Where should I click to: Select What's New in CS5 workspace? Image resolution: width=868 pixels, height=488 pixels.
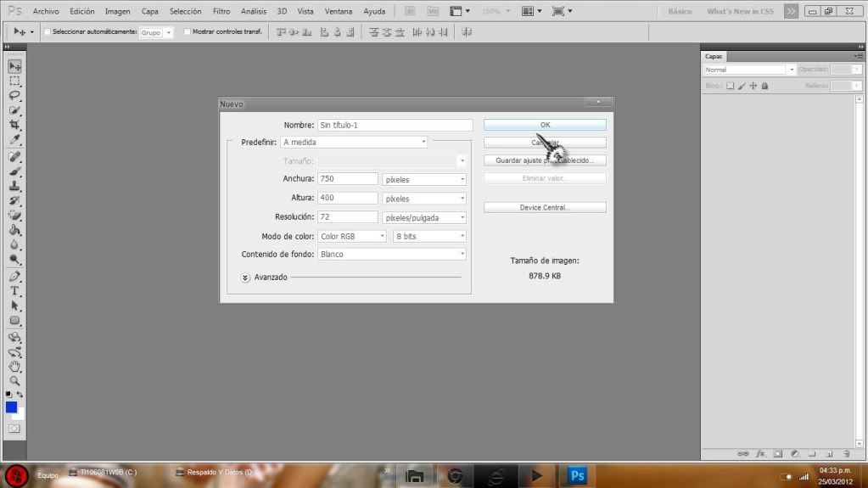click(740, 11)
